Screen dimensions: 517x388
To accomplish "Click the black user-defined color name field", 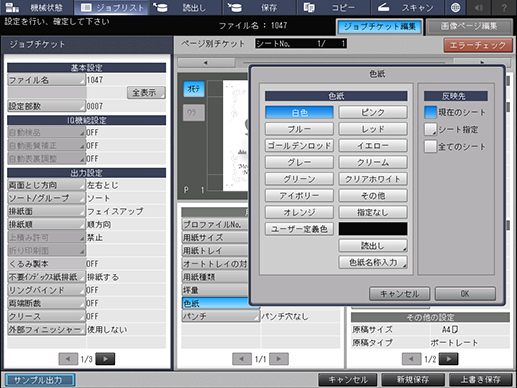I will pyautogui.click(x=373, y=229).
